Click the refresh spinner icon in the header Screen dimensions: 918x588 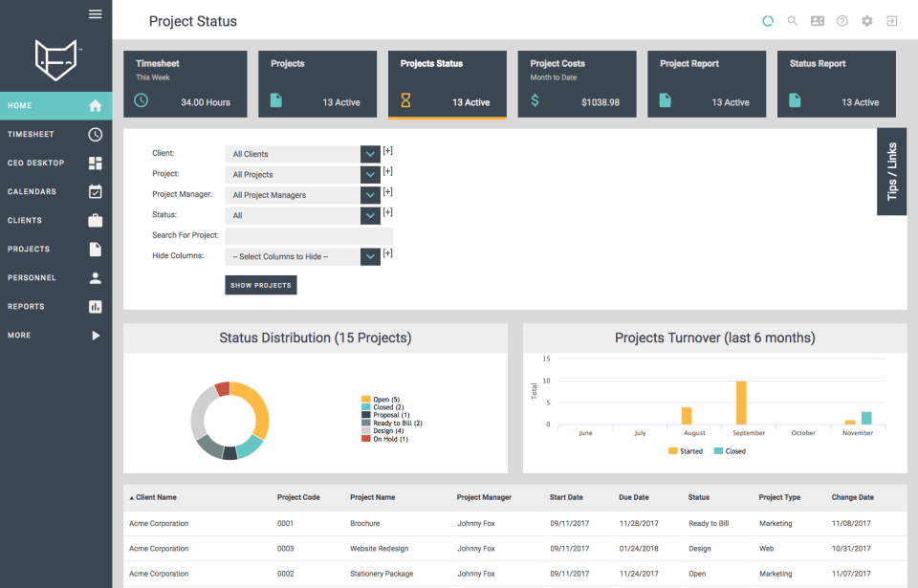766,20
